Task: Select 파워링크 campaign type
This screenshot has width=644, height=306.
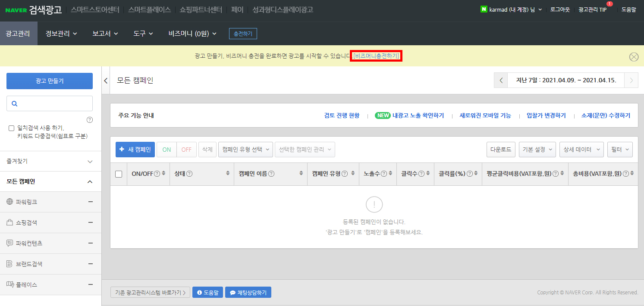Action: [x=50, y=202]
